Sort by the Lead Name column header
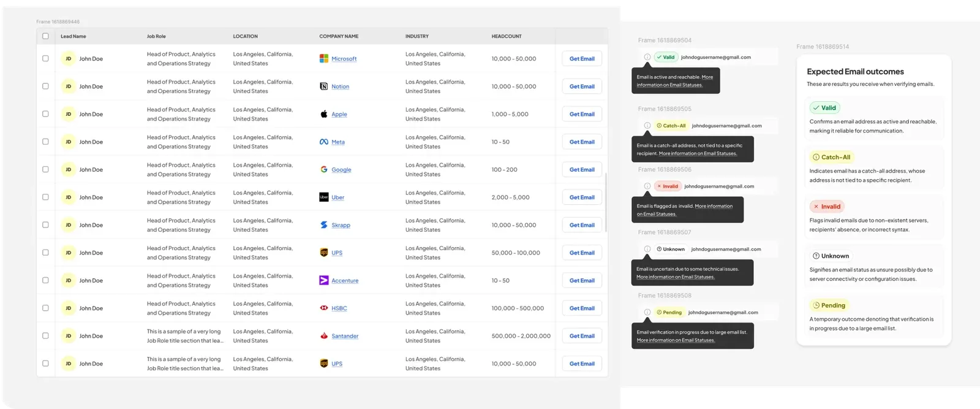Image resolution: width=980 pixels, height=409 pixels. 73,36
